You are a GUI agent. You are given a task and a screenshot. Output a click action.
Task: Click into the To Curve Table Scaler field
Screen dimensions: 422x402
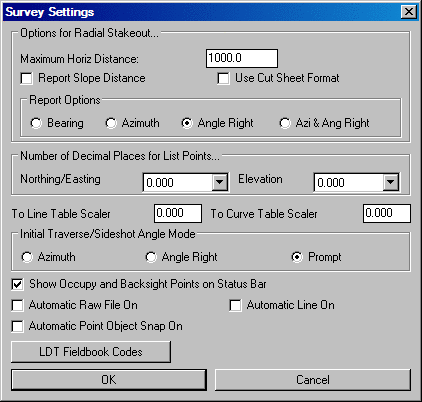pyautogui.click(x=387, y=213)
